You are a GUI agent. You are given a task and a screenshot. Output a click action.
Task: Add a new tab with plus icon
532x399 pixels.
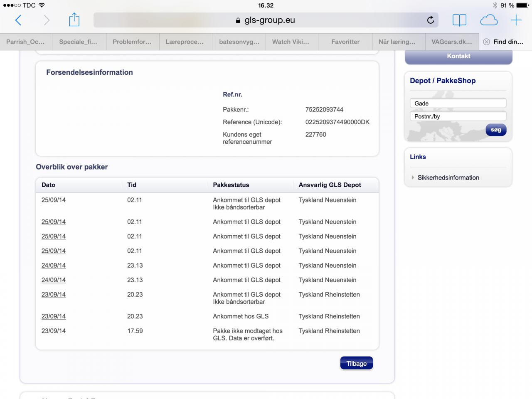click(x=516, y=20)
